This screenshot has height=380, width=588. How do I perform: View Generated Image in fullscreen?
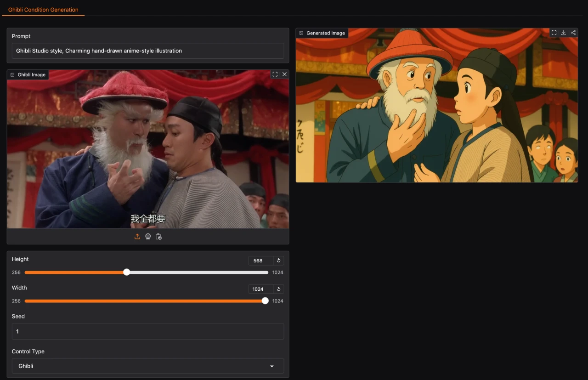(x=554, y=33)
